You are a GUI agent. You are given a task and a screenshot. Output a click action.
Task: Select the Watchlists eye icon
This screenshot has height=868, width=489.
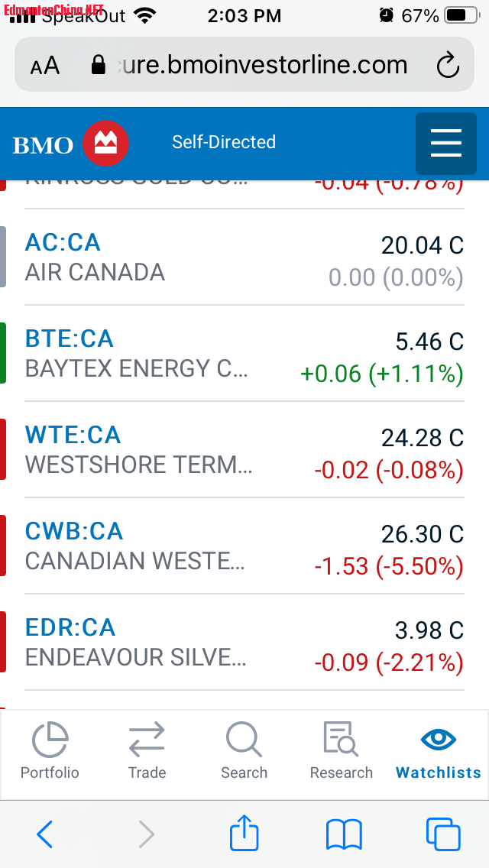[x=439, y=740]
